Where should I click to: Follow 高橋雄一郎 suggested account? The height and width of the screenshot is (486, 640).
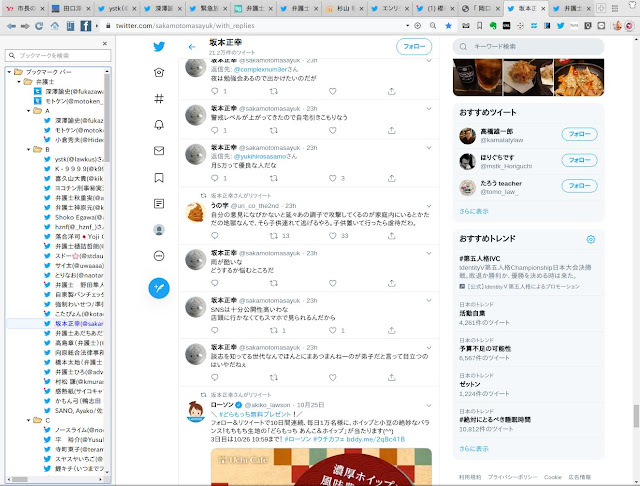tap(579, 134)
